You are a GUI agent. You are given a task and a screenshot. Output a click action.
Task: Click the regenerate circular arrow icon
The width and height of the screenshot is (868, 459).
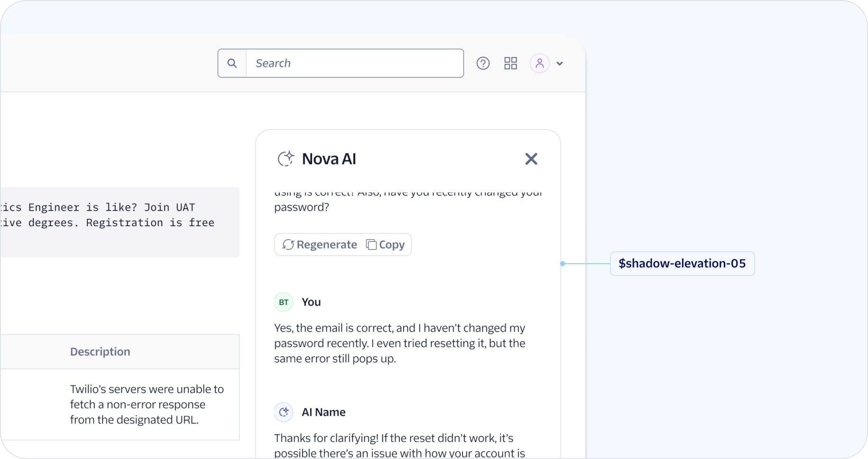pos(288,245)
